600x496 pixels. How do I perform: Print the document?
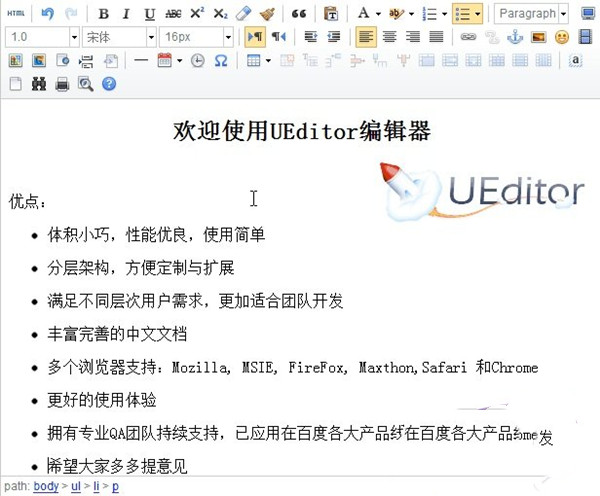(62, 84)
